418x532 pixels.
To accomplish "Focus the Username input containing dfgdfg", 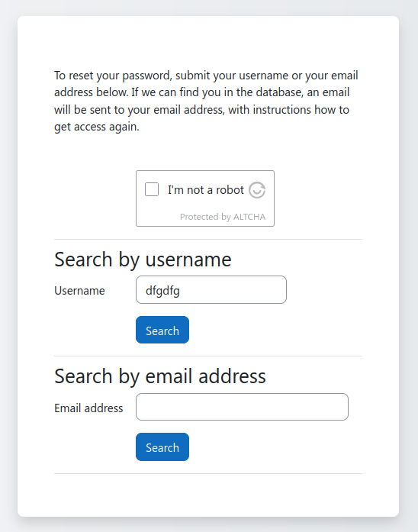I will pyautogui.click(x=211, y=290).
